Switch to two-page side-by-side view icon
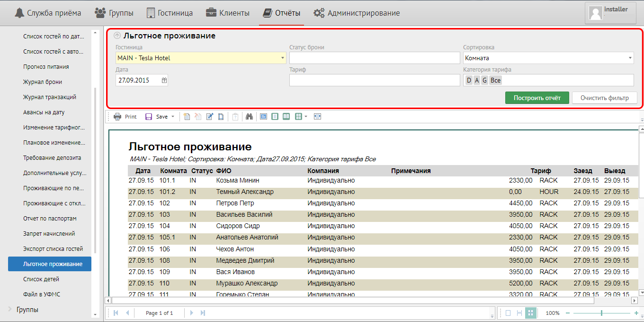This screenshot has height=322, width=644. tap(286, 117)
